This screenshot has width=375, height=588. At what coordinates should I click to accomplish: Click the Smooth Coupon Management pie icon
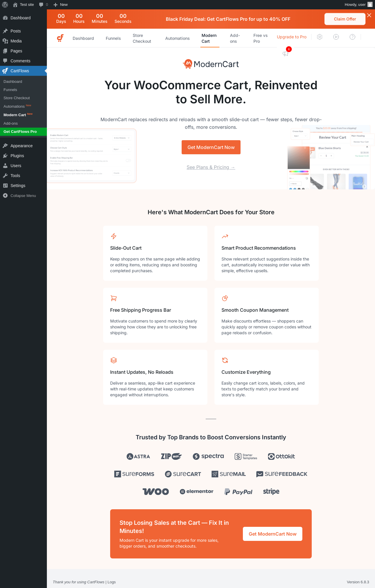coord(225,298)
